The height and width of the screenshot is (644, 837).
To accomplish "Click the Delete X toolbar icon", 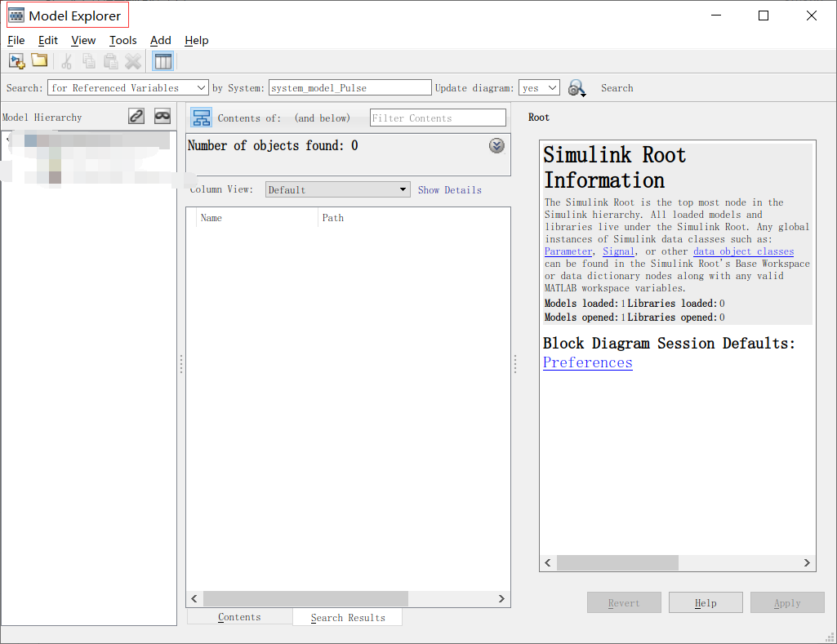I will [x=133, y=61].
